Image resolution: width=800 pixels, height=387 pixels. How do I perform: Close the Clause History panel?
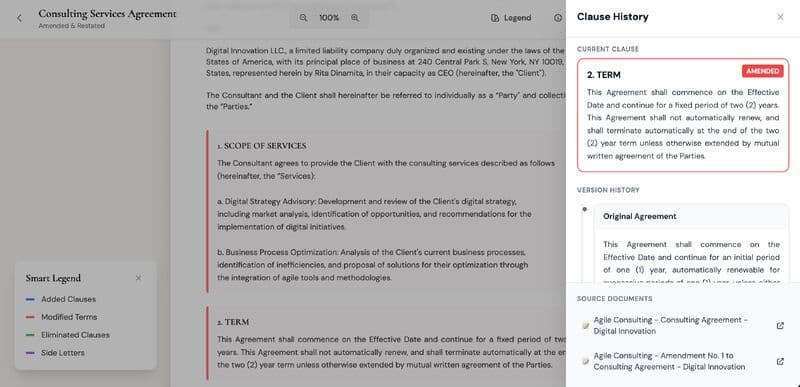point(780,17)
